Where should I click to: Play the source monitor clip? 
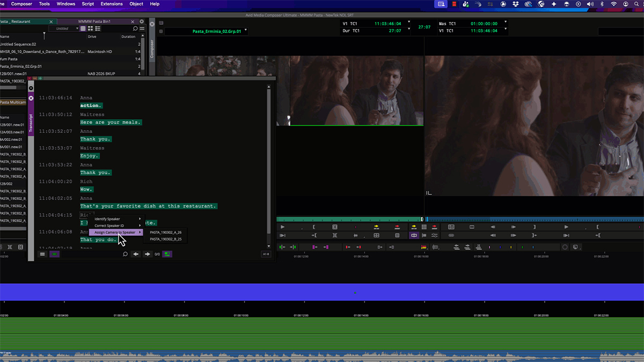click(283, 227)
